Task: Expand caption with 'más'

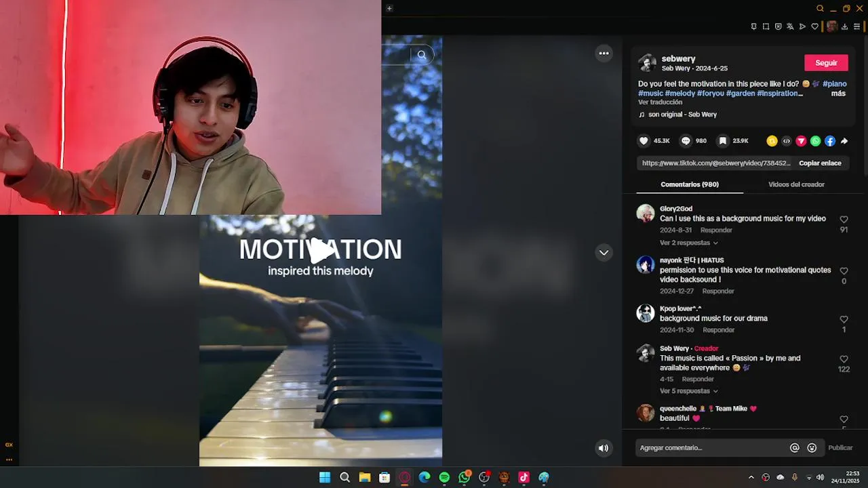Action: point(838,94)
